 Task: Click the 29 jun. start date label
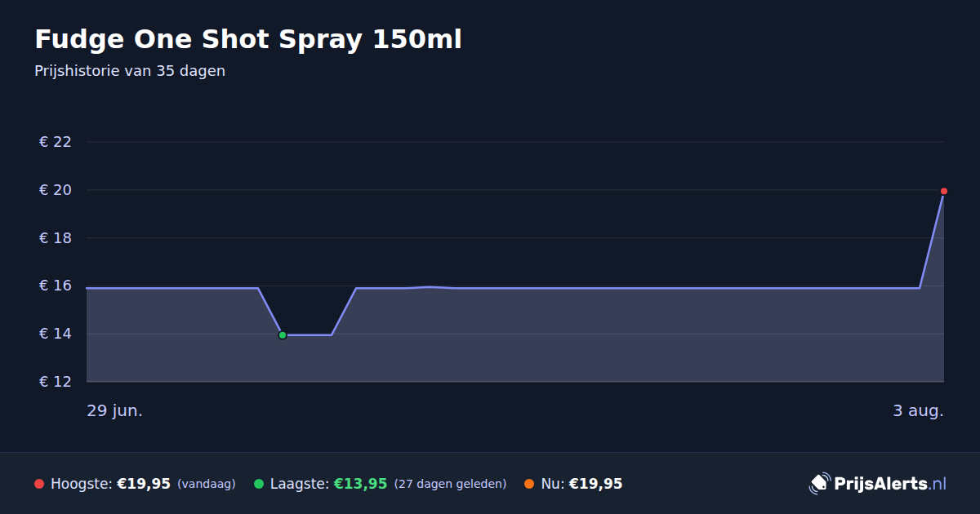coord(115,410)
